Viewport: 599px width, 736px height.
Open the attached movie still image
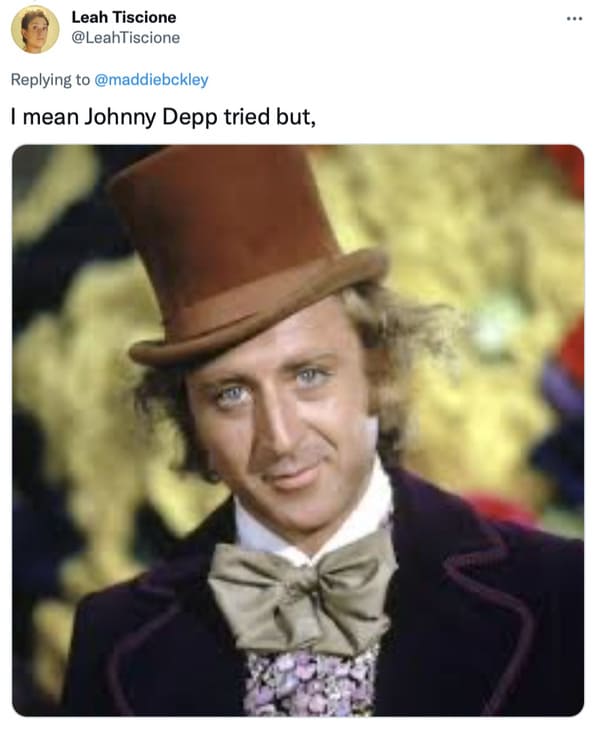[298, 430]
